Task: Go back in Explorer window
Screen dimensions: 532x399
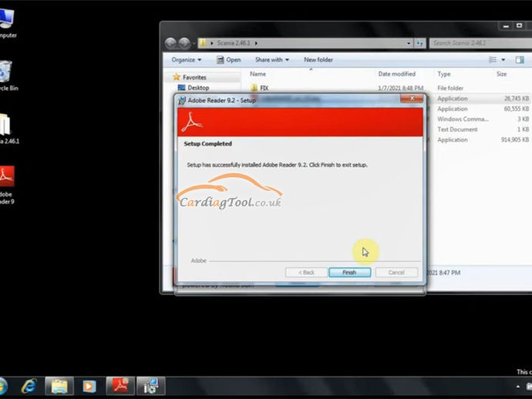Action: point(170,43)
